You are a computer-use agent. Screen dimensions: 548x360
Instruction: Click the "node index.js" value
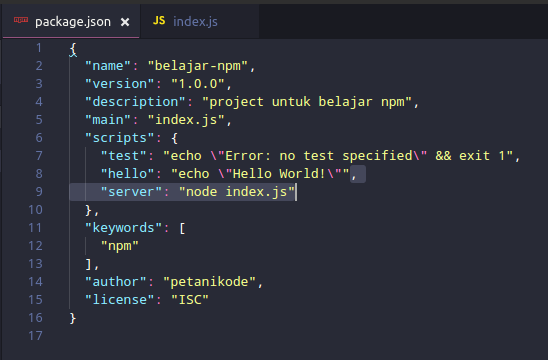coord(237,192)
